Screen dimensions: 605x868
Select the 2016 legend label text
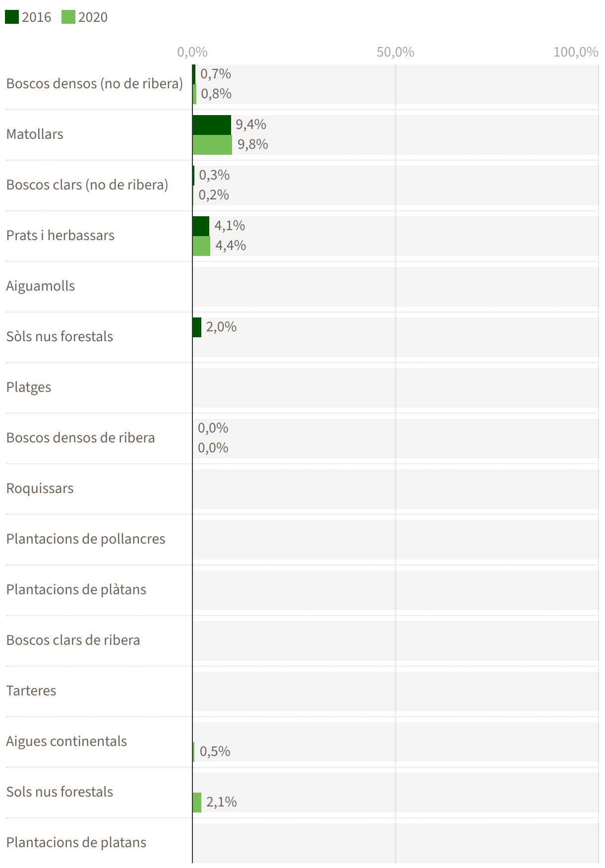(x=37, y=17)
